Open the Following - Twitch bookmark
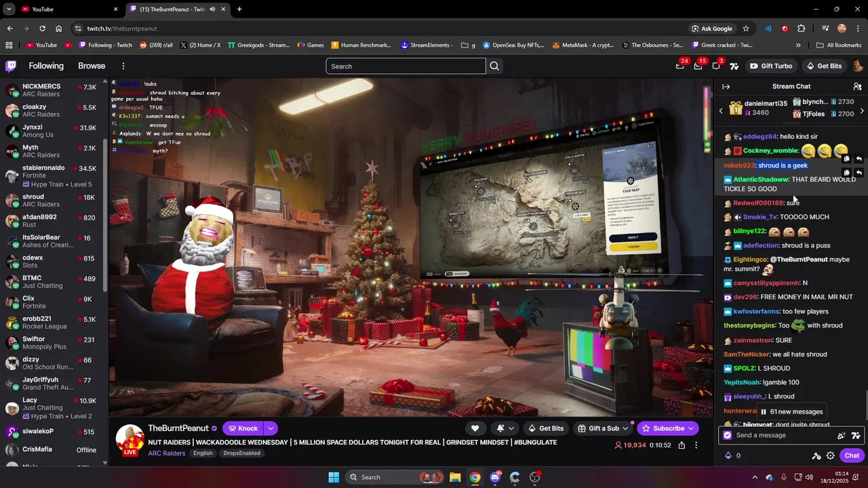Image resolution: width=868 pixels, height=488 pixels. click(105, 45)
